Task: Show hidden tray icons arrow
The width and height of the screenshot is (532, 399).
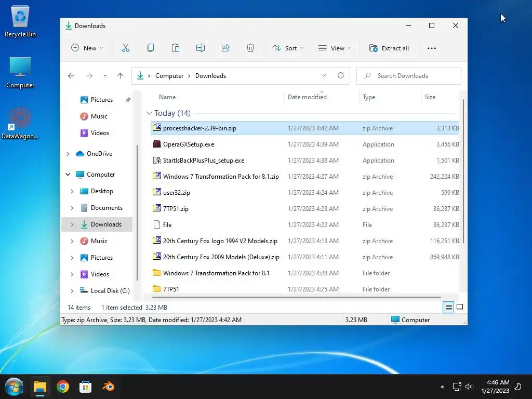Action: 442,387
